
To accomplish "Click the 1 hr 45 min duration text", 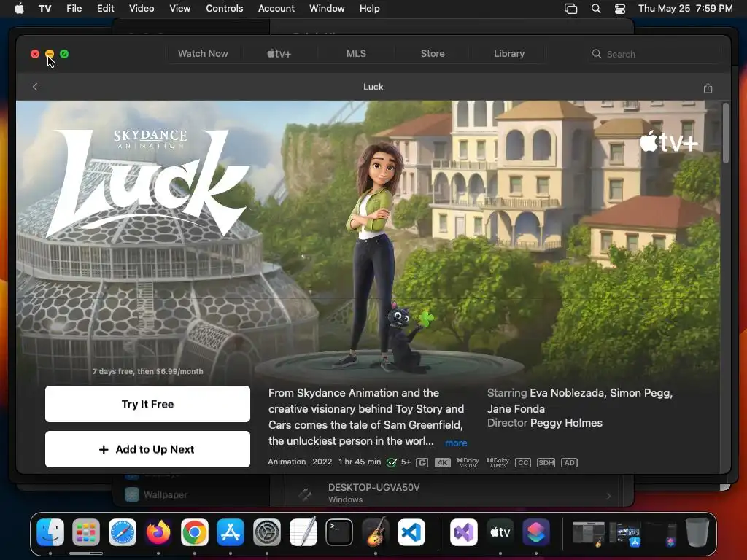I will point(360,462).
